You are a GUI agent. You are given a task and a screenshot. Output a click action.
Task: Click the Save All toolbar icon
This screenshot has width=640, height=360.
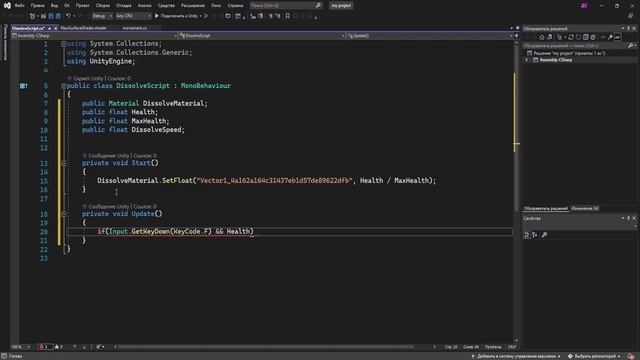tap(58, 16)
